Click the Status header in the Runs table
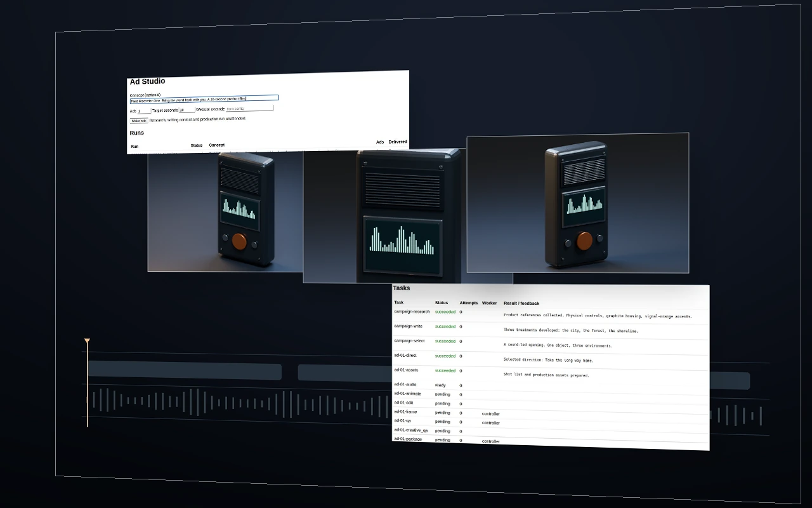This screenshot has width=812, height=508. (197, 145)
